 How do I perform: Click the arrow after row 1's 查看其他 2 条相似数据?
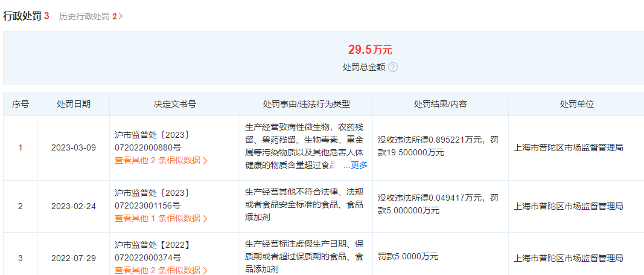[205, 161]
